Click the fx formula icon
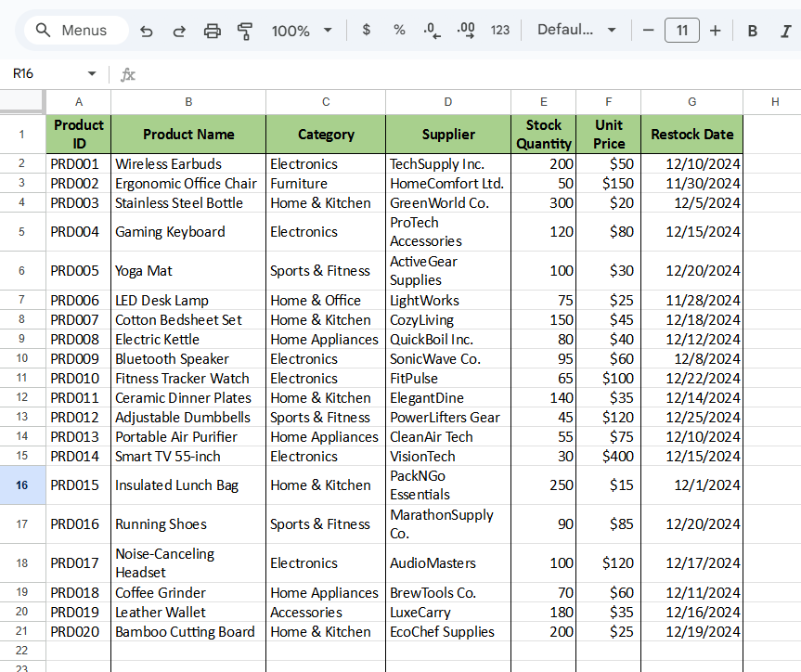This screenshot has width=801, height=672. tap(128, 74)
